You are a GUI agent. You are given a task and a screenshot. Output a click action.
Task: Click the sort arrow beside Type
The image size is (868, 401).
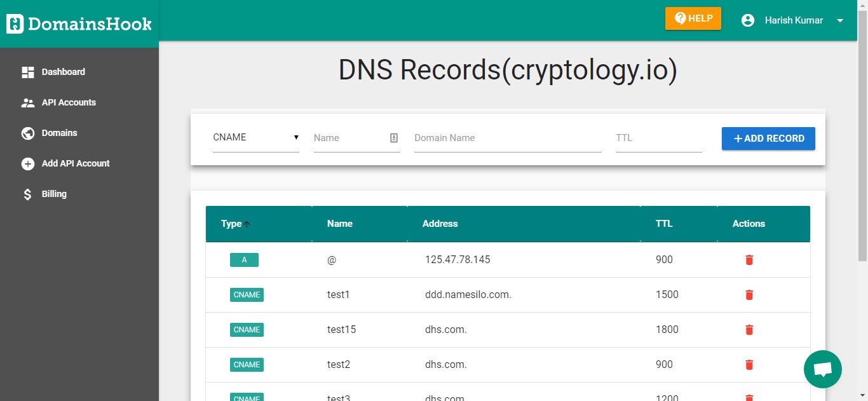[x=247, y=224]
